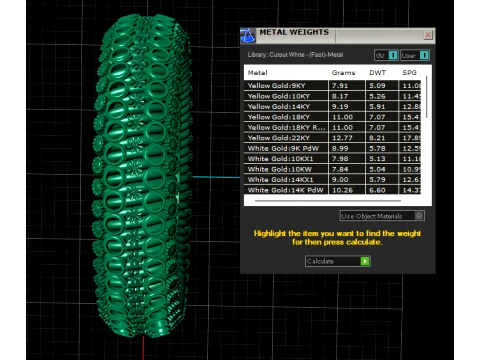Click the metal table's horizontal scrollbar
Viewport: 480px width, 360px height.
328,201
